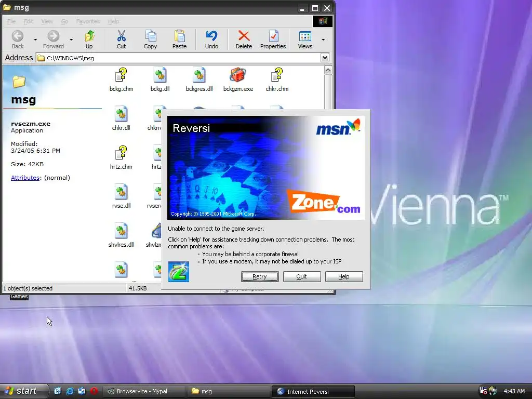Click the scroll up arrow in file list
The image size is (532, 399).
(x=328, y=70)
